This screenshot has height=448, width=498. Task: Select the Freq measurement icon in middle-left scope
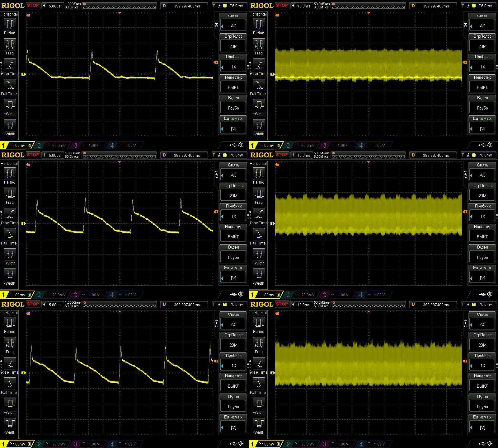[x=10, y=194]
